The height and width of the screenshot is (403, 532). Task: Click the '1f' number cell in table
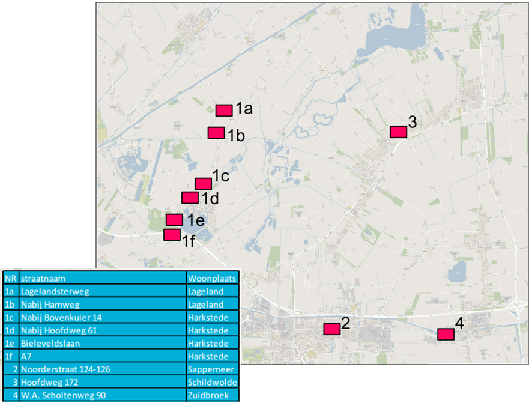11,356
